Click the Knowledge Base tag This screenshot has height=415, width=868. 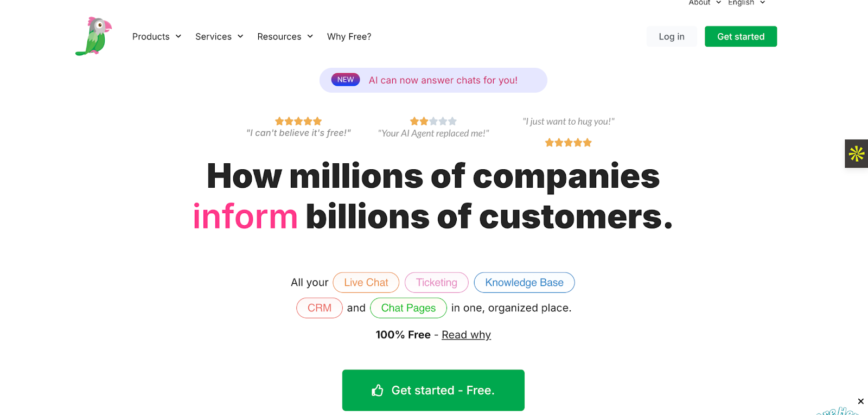[524, 283]
